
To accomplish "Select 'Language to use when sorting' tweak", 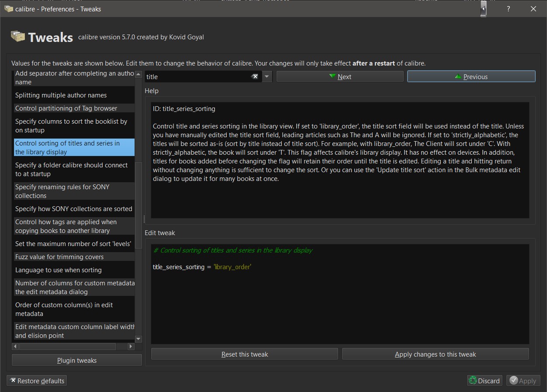I will (x=74, y=270).
